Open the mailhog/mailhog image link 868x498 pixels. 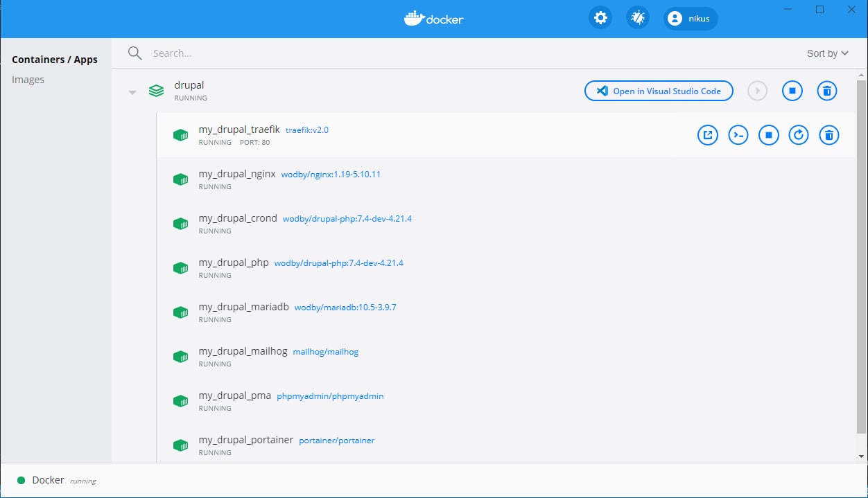[326, 352]
